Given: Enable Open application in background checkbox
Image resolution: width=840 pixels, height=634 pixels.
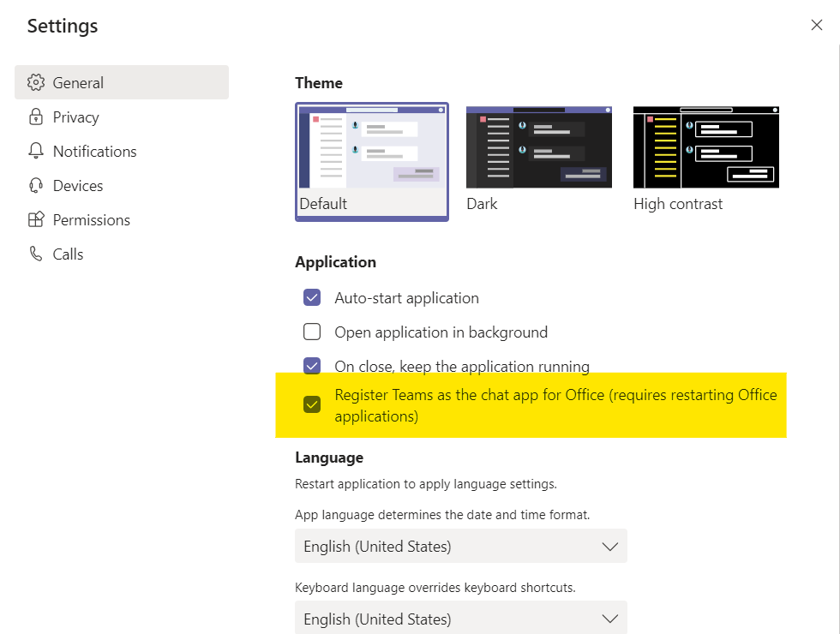Looking at the screenshot, I should tap(312, 332).
